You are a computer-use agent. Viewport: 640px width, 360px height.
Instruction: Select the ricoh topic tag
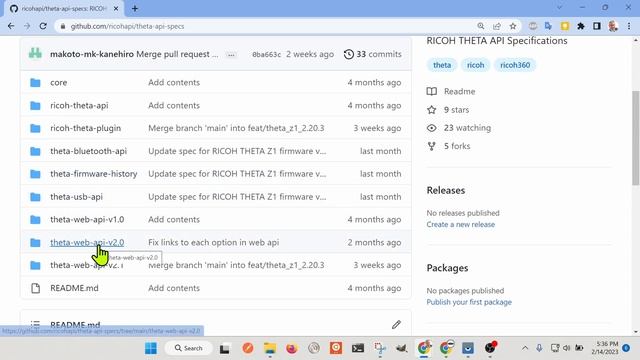point(476,65)
